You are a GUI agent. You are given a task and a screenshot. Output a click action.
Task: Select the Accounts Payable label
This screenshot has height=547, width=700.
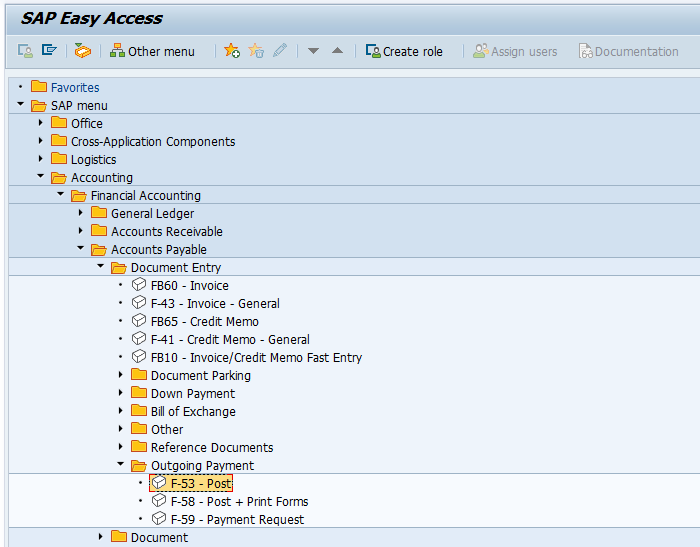[x=159, y=250]
